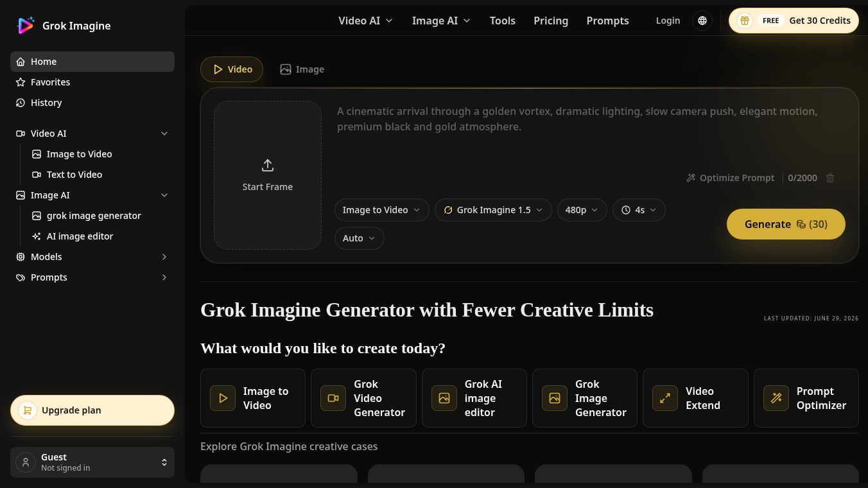Open the 480p resolution dropdown
The height and width of the screenshot is (488, 868).
point(582,210)
